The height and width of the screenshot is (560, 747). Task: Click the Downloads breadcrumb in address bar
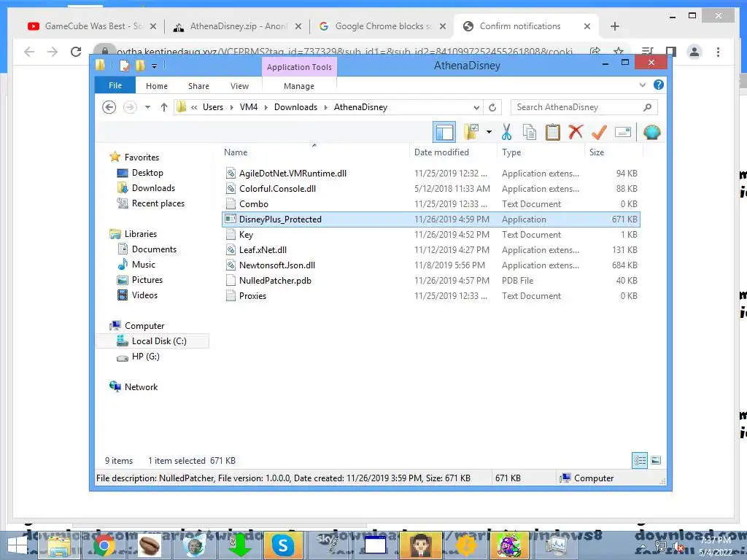click(296, 107)
